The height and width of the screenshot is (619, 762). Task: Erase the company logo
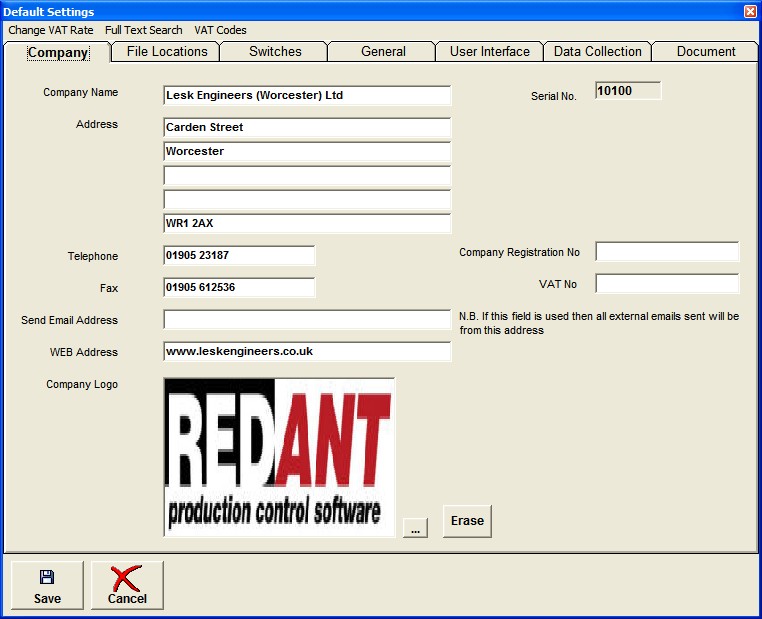point(467,521)
